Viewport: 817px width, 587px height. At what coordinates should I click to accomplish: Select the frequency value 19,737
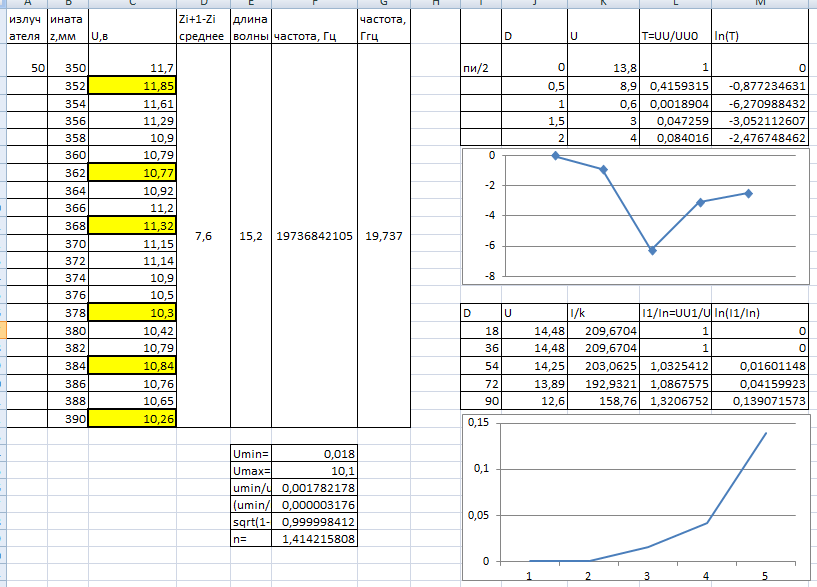[x=384, y=236]
